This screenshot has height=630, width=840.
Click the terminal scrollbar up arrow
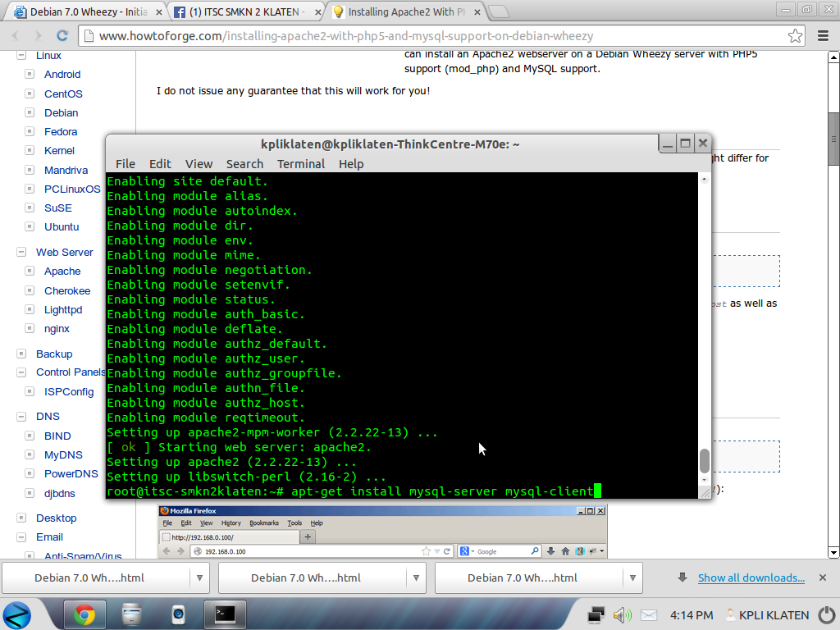tap(705, 179)
